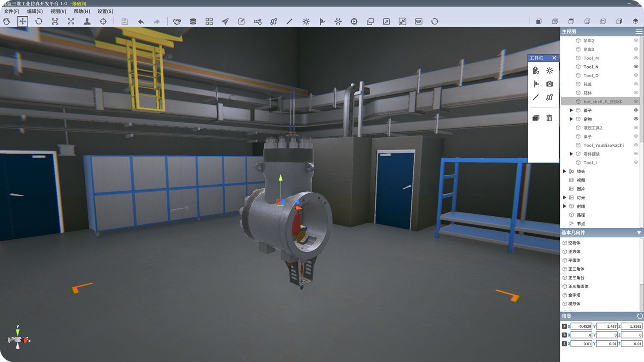Select the hand pan tool
Screen dimensions: 644x362
6,21
